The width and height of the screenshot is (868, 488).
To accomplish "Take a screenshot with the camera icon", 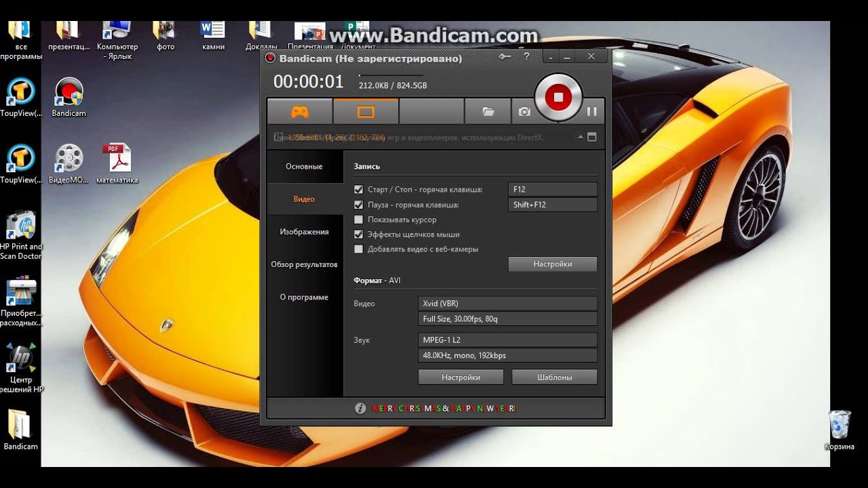I will [x=524, y=112].
